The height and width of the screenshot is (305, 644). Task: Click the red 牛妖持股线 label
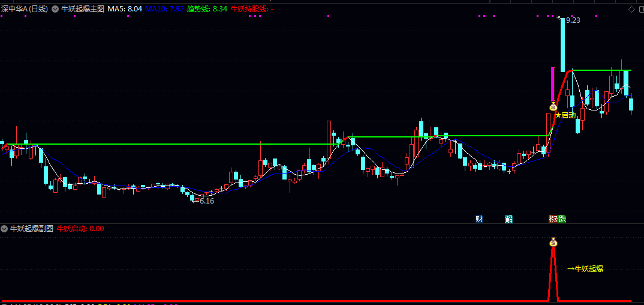252,9
